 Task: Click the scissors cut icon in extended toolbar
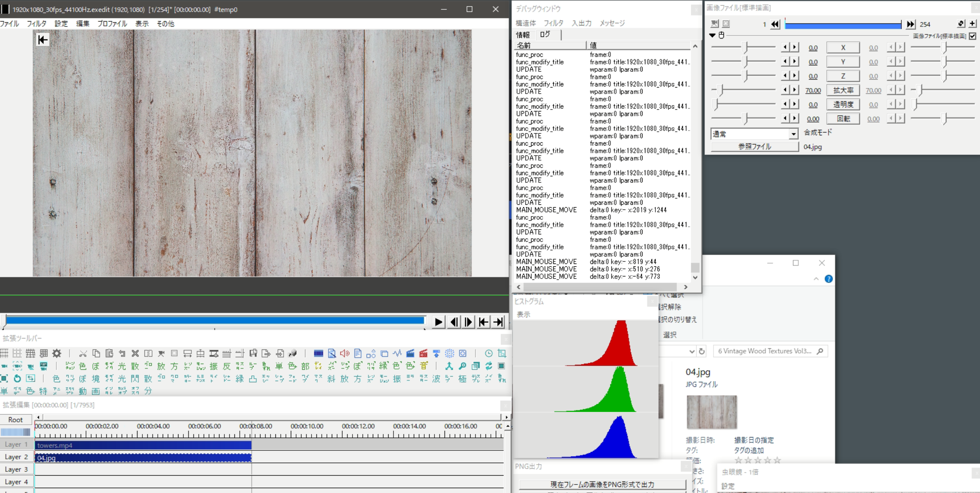pos(83,354)
